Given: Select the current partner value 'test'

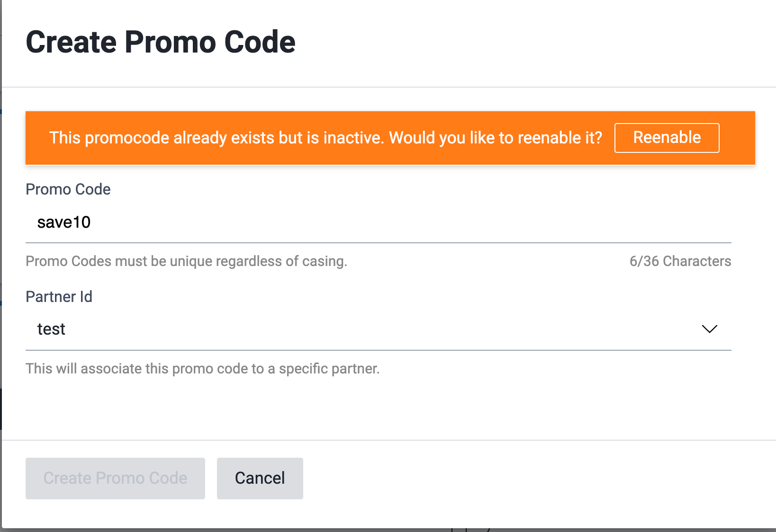Looking at the screenshot, I should pyautogui.click(x=51, y=329).
